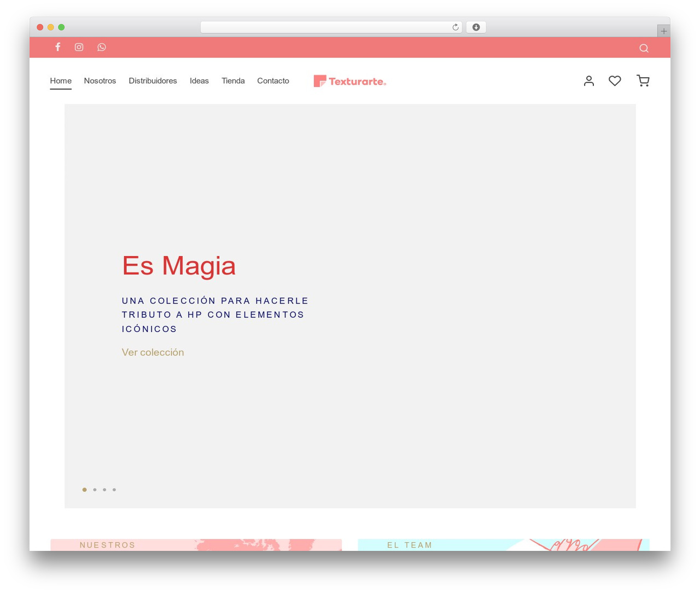Minimize the browser window
Image resolution: width=700 pixels, height=593 pixels.
click(51, 27)
